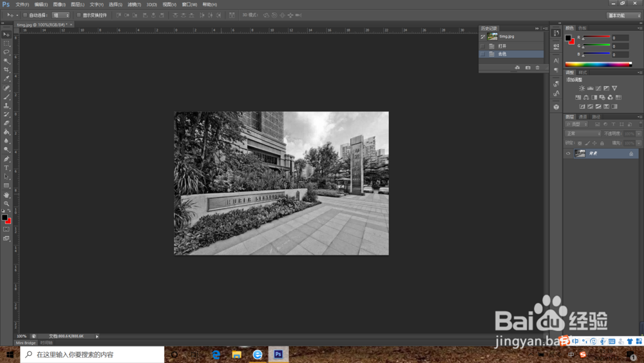
Task: Select the Pen tool
Action: click(x=6, y=159)
